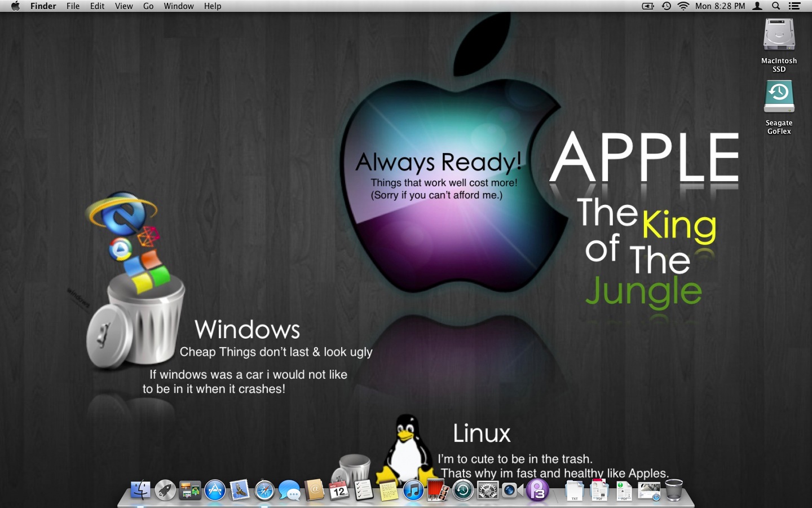
Task: Open Time Machine in the Dock
Action: click(463, 490)
